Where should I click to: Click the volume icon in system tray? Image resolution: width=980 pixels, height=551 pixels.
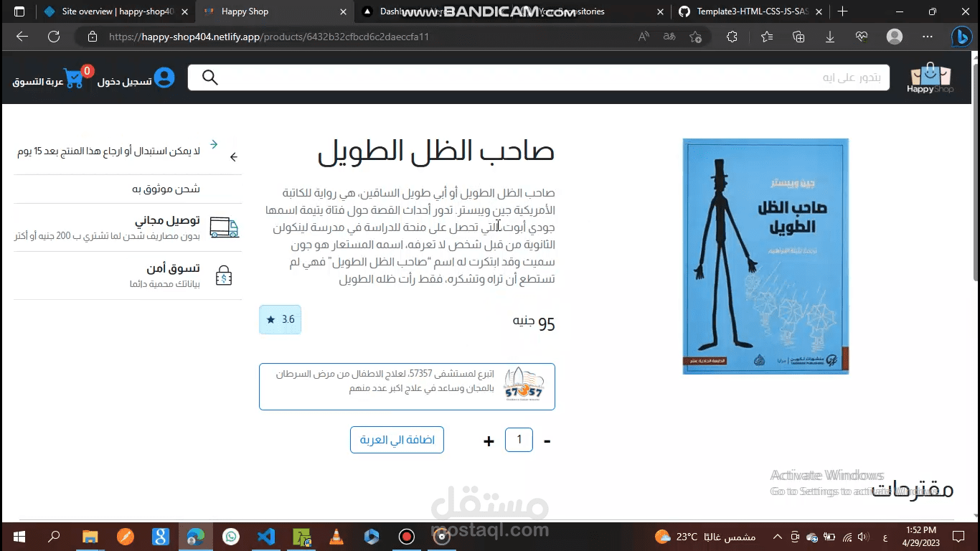864,537
